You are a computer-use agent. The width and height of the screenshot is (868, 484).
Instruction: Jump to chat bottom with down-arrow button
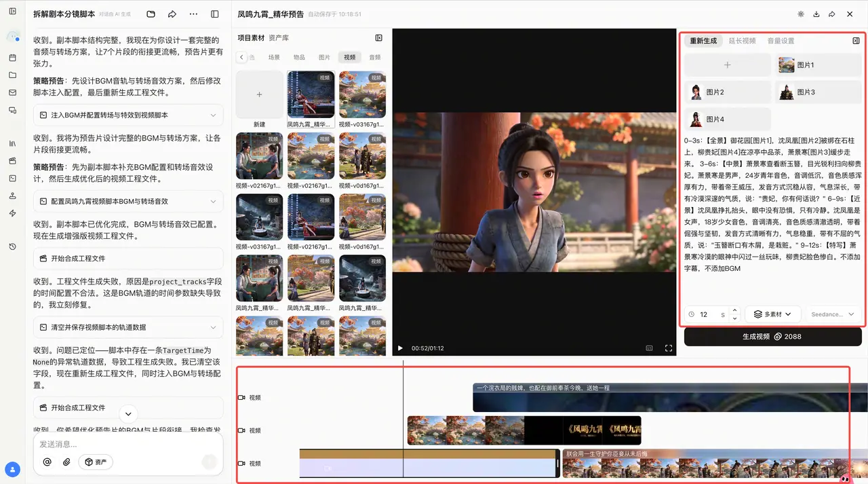(x=128, y=413)
